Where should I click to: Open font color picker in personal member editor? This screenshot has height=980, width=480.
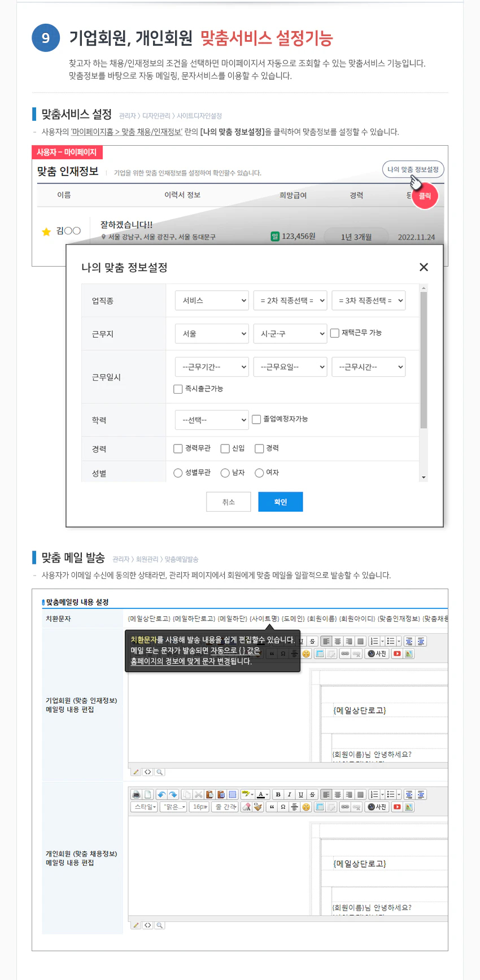tap(263, 794)
